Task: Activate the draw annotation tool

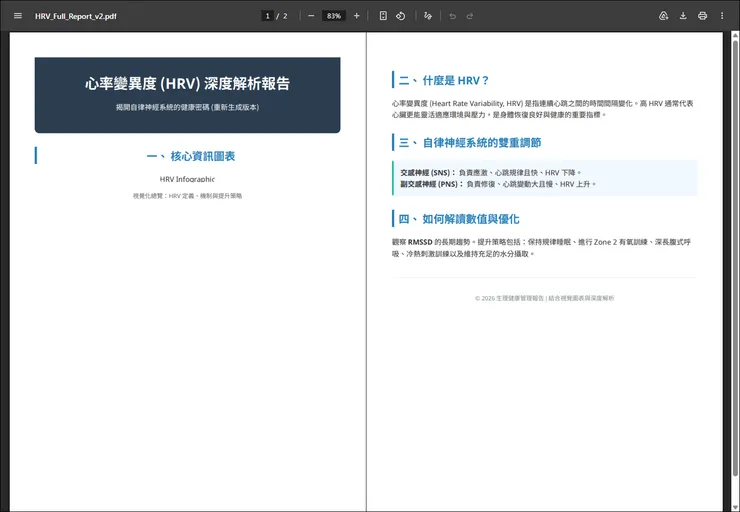Action: pyautogui.click(x=428, y=16)
